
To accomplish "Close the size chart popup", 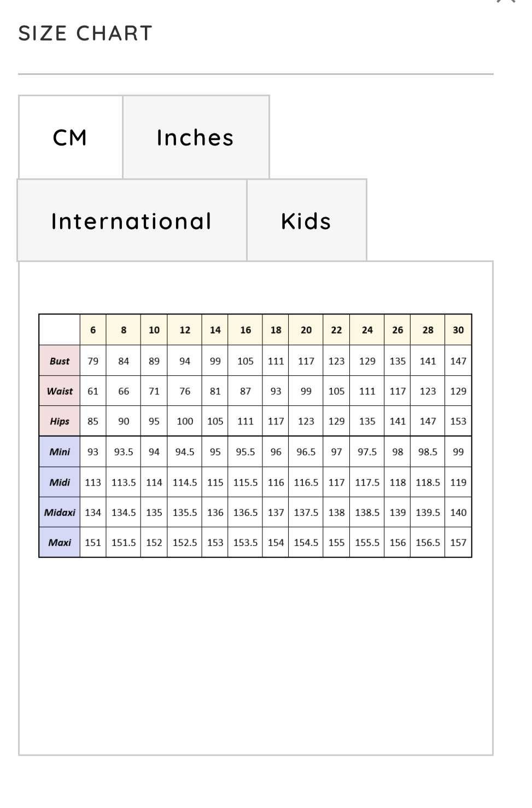I will (x=506, y=2).
